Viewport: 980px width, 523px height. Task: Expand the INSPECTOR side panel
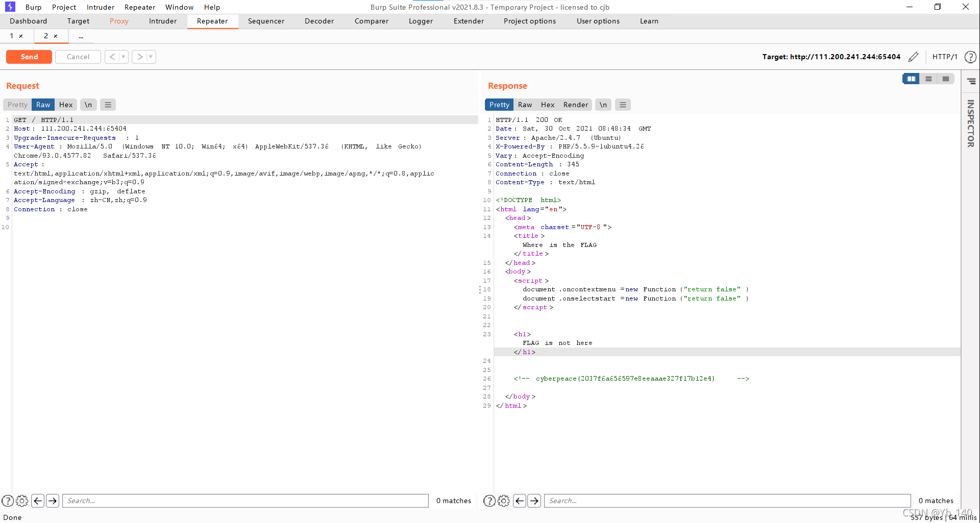tap(970, 123)
